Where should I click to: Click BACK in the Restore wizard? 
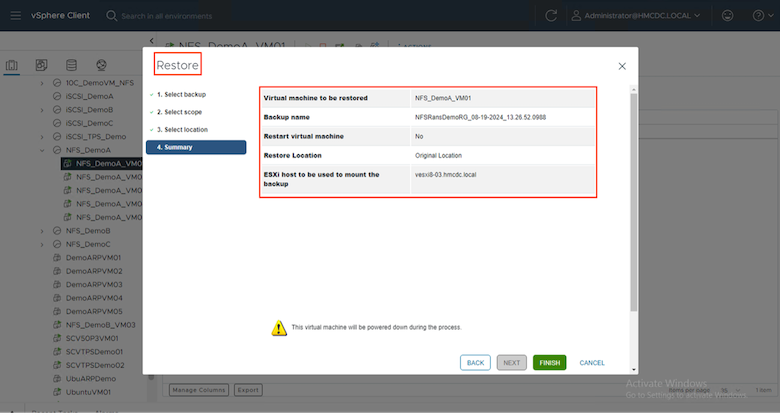pyautogui.click(x=475, y=363)
